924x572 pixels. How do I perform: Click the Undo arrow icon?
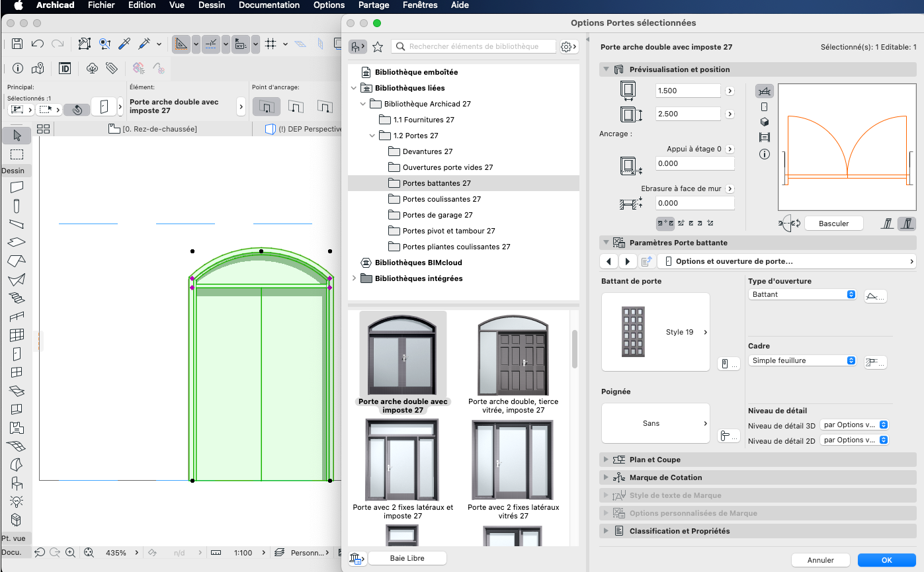tap(38, 44)
